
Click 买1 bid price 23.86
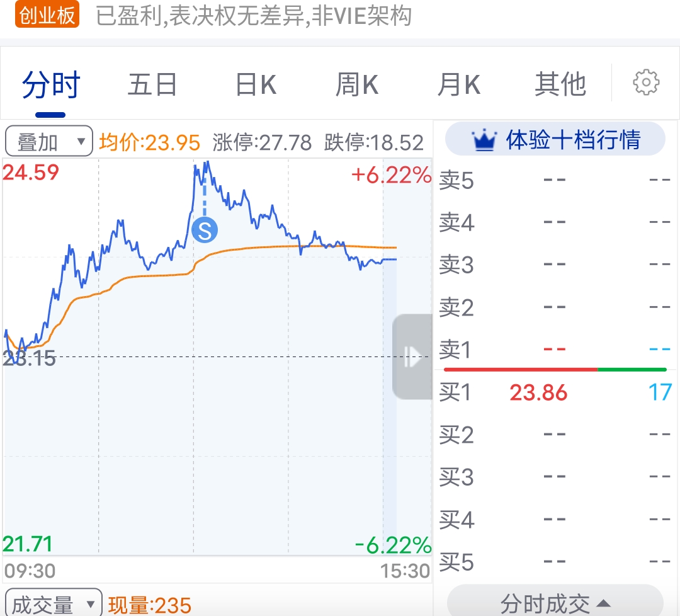tap(538, 392)
